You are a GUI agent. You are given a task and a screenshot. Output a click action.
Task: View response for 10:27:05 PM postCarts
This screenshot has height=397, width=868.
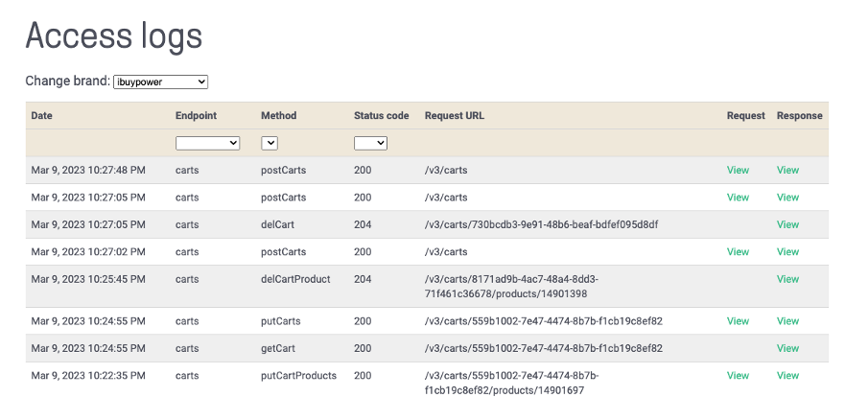(787, 198)
